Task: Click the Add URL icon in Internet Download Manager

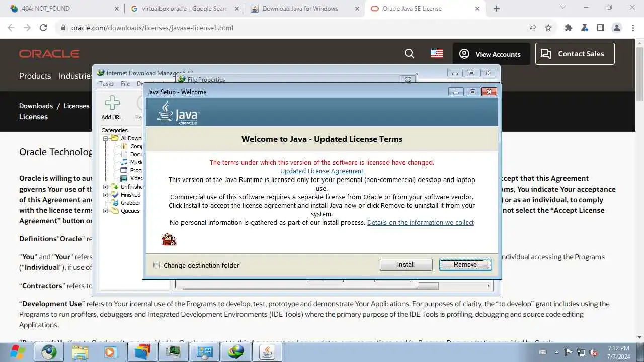Action: click(112, 103)
